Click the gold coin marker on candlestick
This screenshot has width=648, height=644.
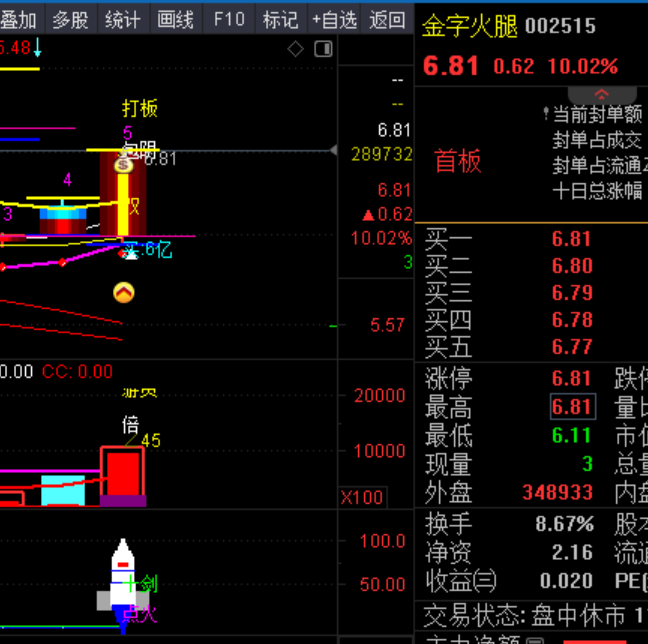click(x=123, y=165)
